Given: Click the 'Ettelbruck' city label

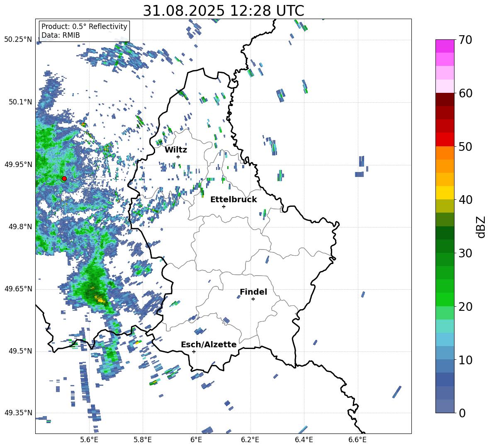Looking at the screenshot, I should pyautogui.click(x=233, y=200).
